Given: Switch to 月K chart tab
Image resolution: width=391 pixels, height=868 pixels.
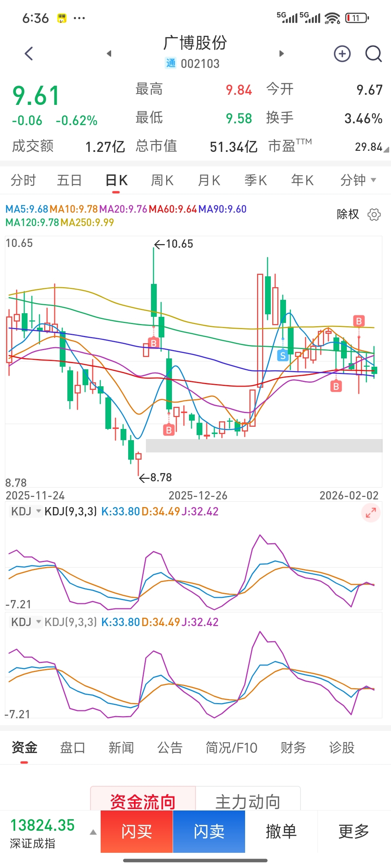Looking at the screenshot, I should (209, 180).
